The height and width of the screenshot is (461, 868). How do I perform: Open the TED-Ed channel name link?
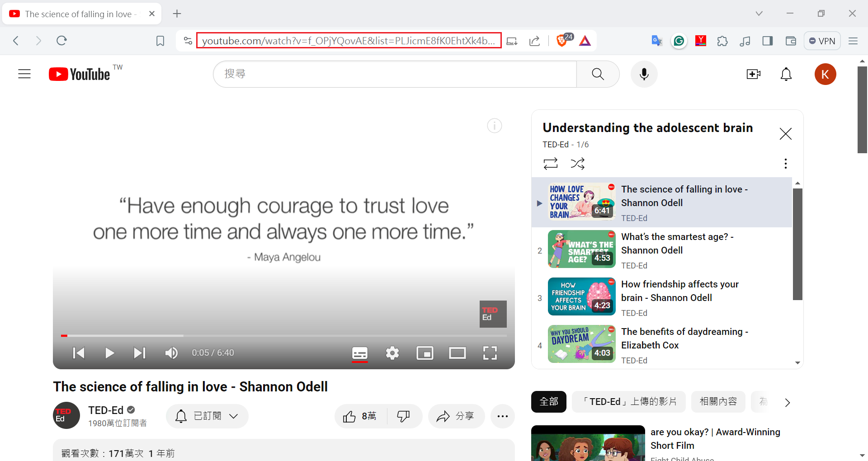pos(106,410)
